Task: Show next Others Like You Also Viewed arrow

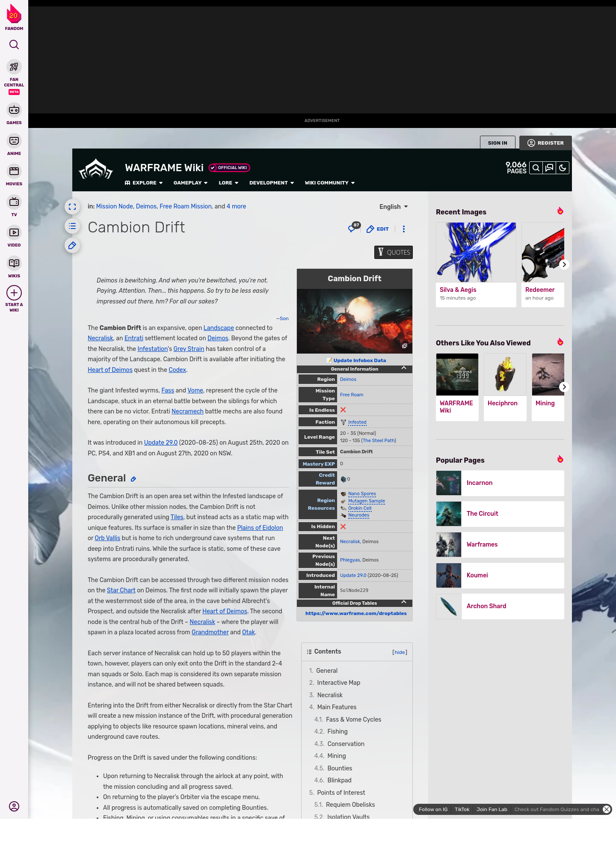Action: [x=564, y=387]
